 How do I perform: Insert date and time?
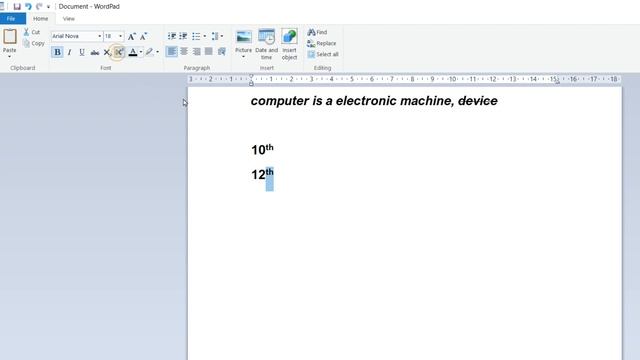coord(267,44)
